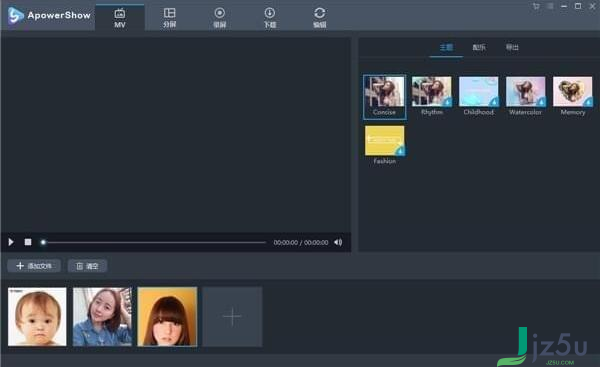Download the Childhood theme via its badge icon
The height and width of the screenshot is (367, 600).
click(x=494, y=102)
